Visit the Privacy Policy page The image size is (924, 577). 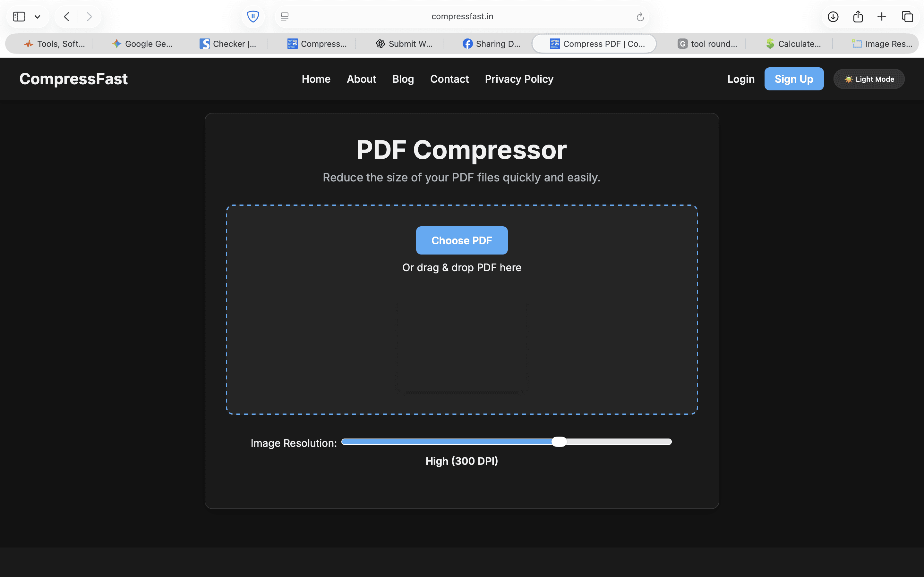[519, 79]
